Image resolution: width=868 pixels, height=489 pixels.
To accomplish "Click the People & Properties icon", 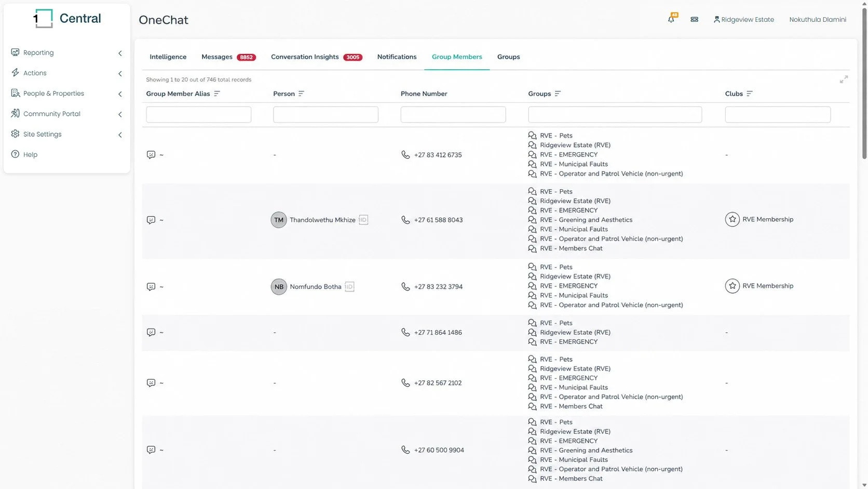I will click(15, 93).
